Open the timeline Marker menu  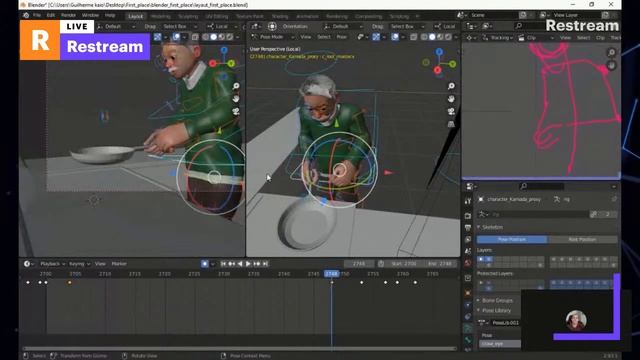click(x=119, y=264)
